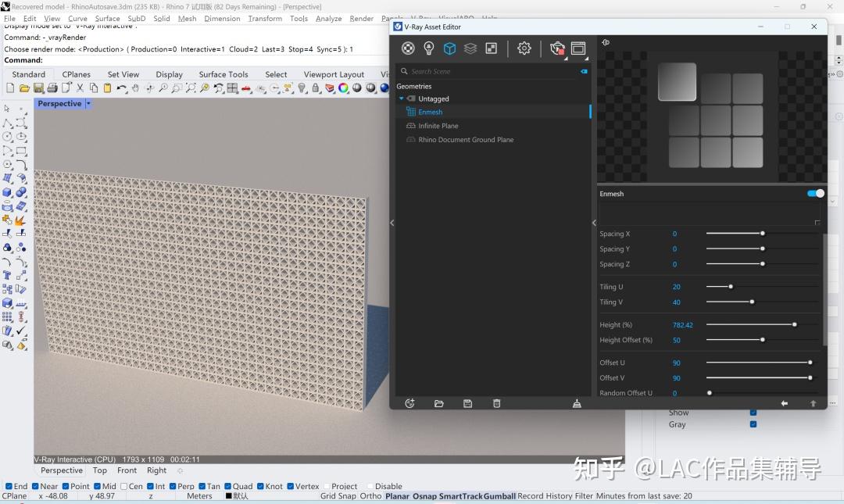844x504 pixels.
Task: Collapse the right-side panel with chevron arrow
Action: pyautogui.click(x=594, y=223)
